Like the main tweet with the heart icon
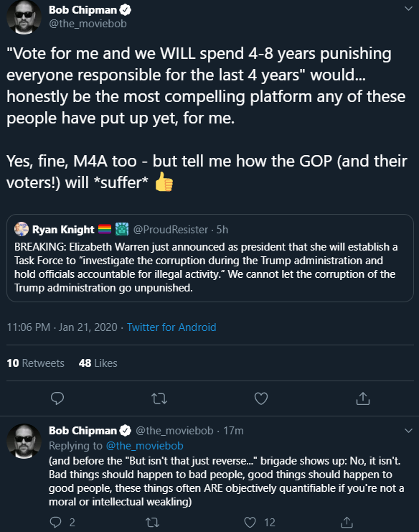 coord(261,398)
